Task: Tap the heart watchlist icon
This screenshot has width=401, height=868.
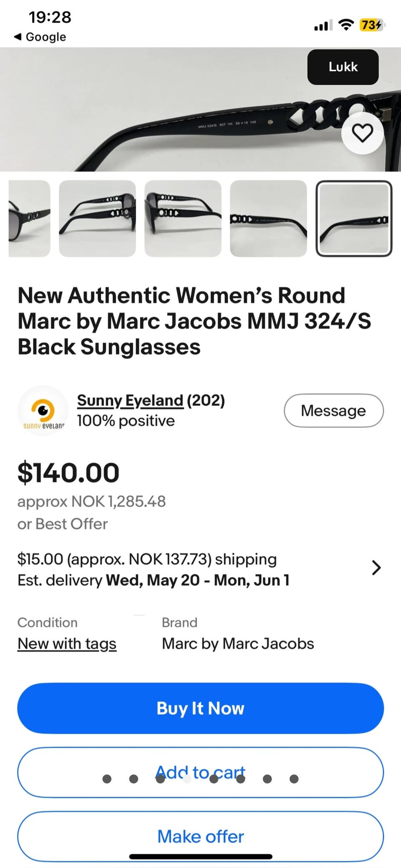Action: pos(362,133)
